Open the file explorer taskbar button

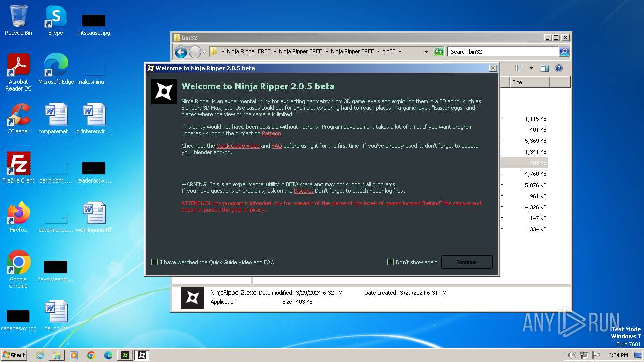(57, 355)
